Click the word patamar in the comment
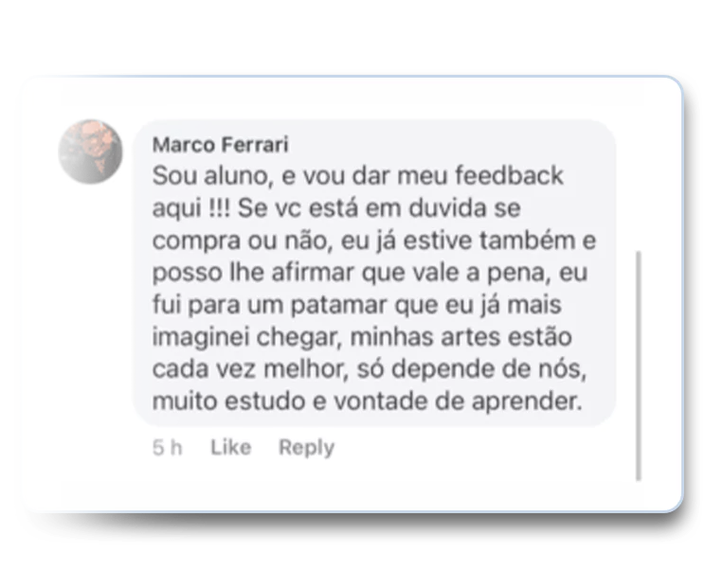The width and height of the screenshot is (705, 588). (x=338, y=305)
